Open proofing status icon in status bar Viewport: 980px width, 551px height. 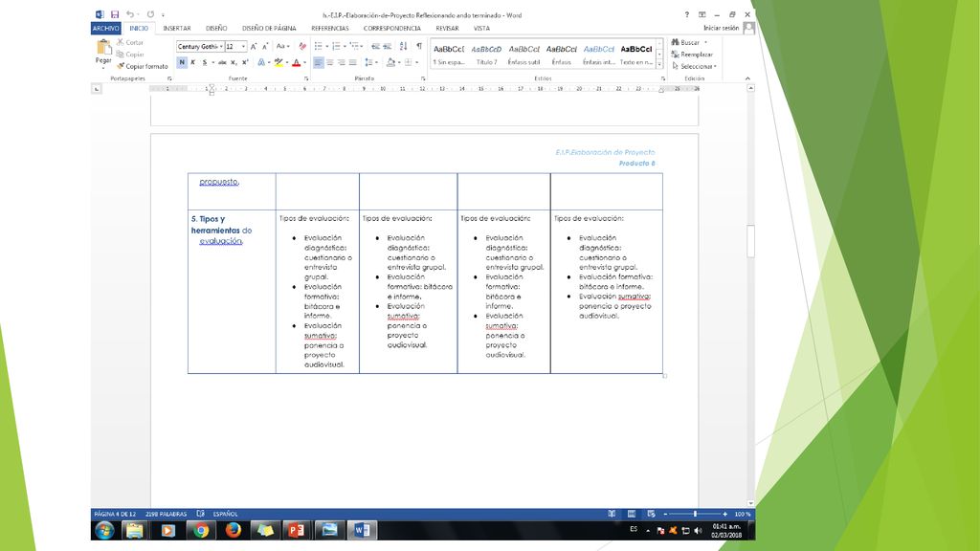[x=201, y=514]
